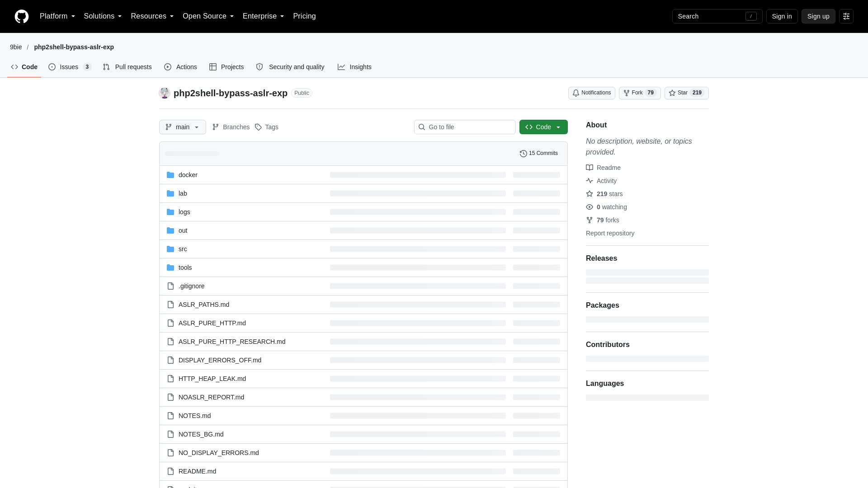868x488 pixels.
Task: Open the Pricing link
Action: point(304,16)
